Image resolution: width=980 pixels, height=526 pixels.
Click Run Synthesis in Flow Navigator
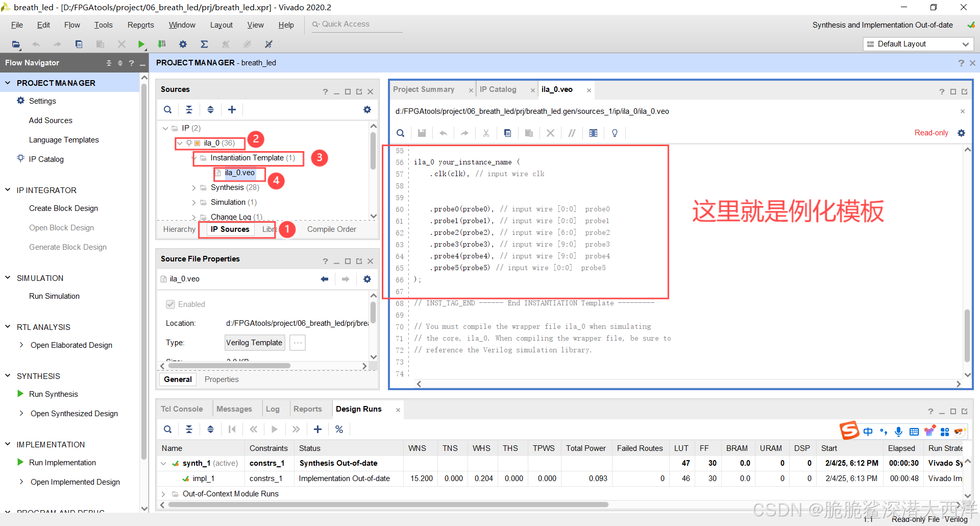[x=53, y=394]
